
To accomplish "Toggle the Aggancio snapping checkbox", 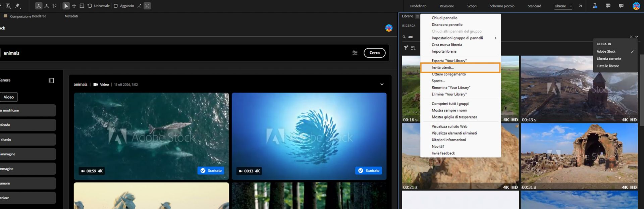I will pos(116,6).
